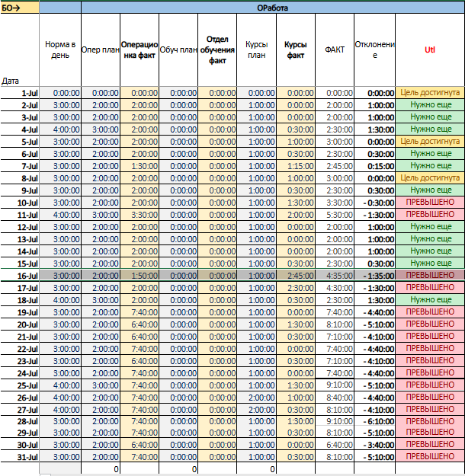Viewport: 465px width, 476px height.
Task: Click the Курсы план header
Action: click(256, 50)
